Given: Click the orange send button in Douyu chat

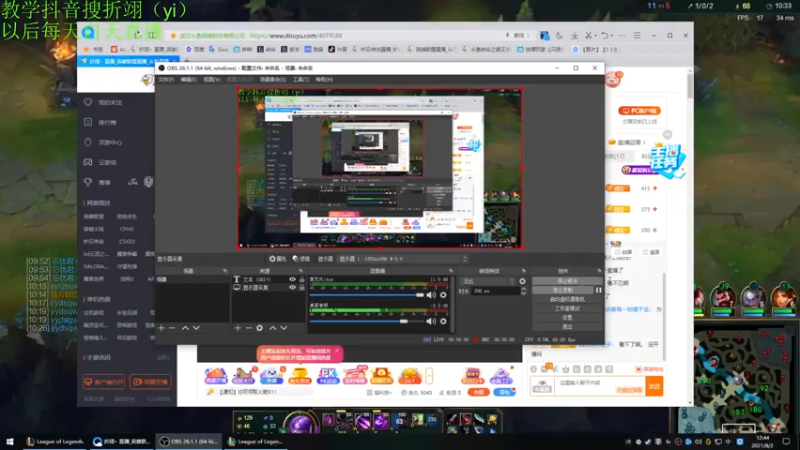Looking at the screenshot, I should [x=654, y=386].
